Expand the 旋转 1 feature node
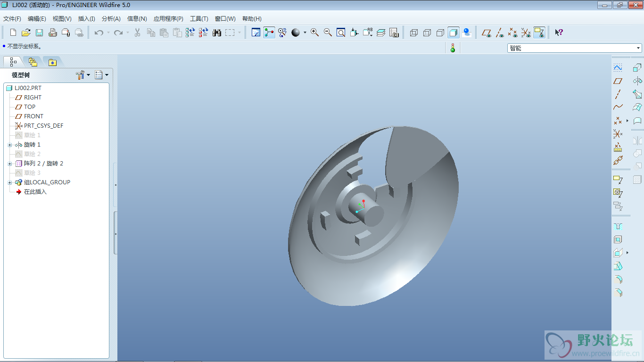The height and width of the screenshot is (362, 644). point(9,145)
